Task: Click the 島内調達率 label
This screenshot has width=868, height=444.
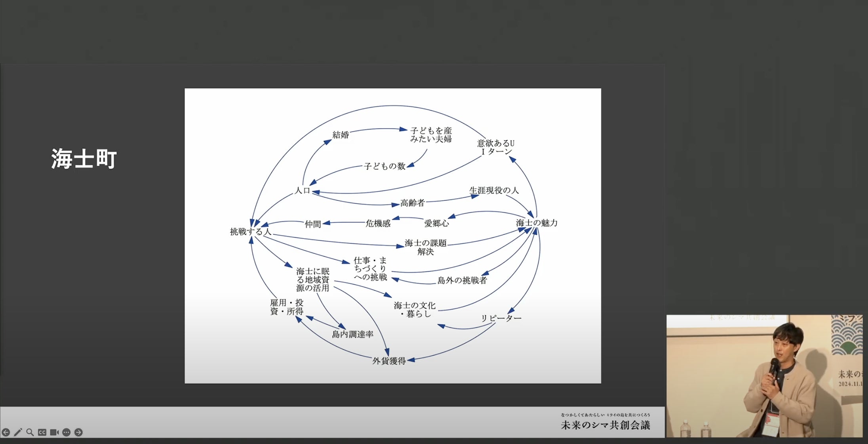Action: [x=352, y=334]
